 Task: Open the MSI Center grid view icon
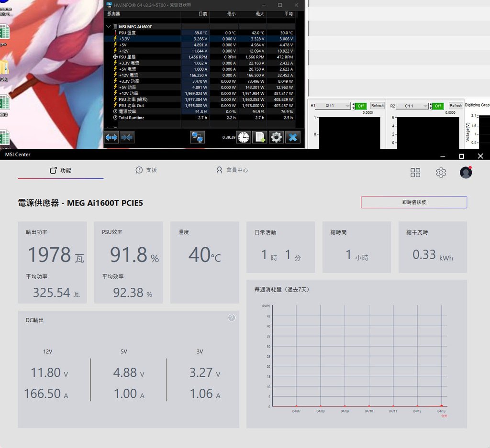pos(415,172)
